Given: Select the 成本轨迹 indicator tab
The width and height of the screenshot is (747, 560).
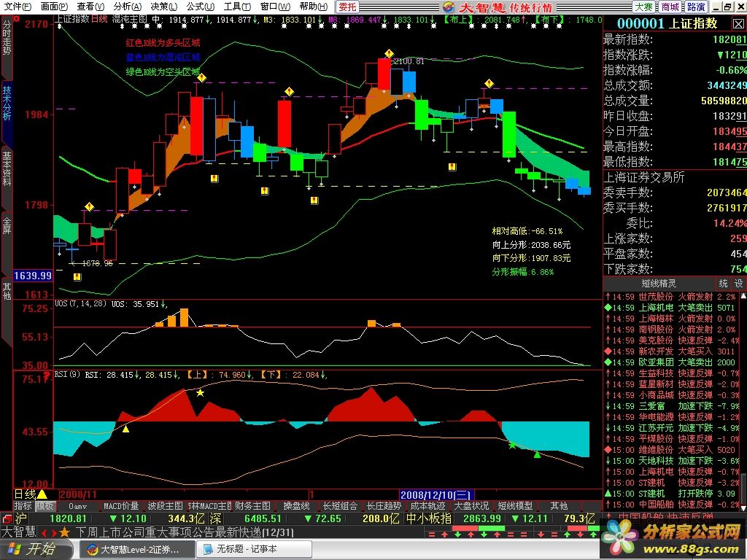Looking at the screenshot, I should (427, 506).
